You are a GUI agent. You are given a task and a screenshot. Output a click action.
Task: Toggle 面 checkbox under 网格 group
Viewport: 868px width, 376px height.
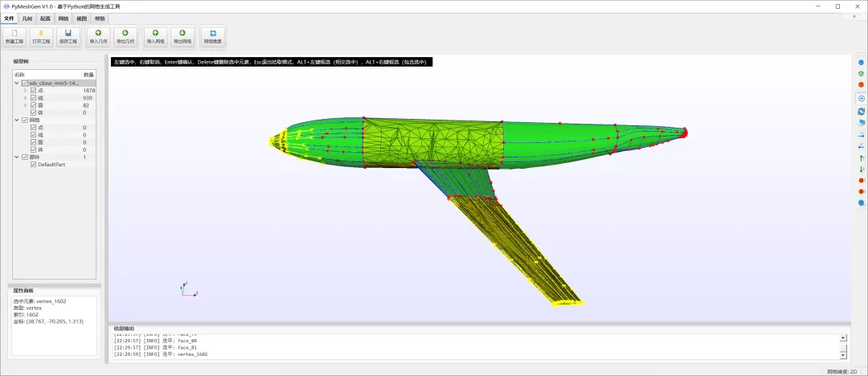tap(33, 142)
